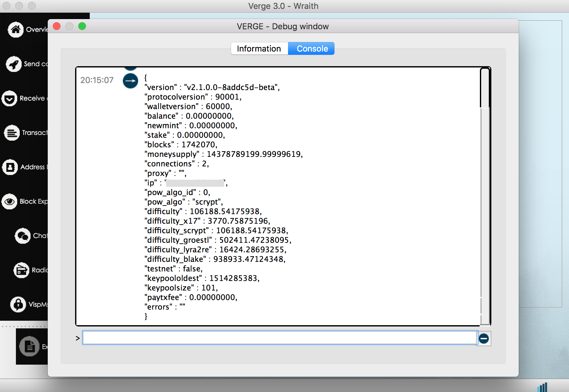569x392 pixels.
Task: Click the "balance" : 0.00000000 line
Action: point(189,116)
